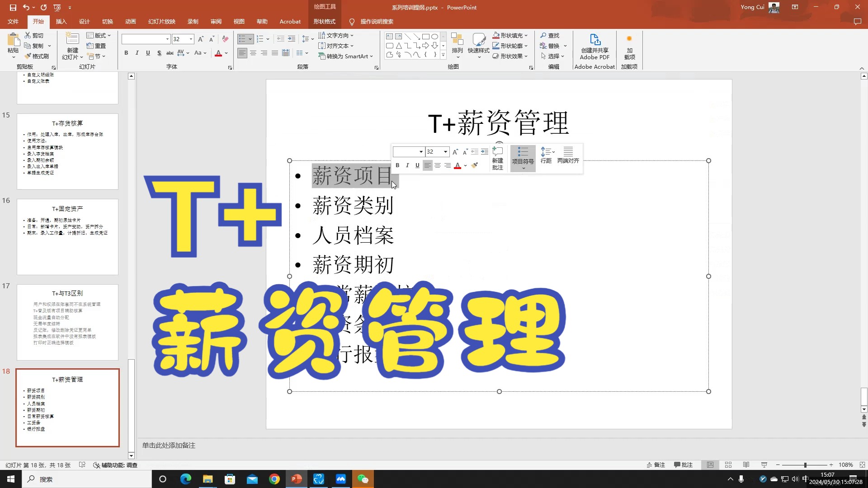Click the Paste clipboard icon
Screen dimensions: 868x488
click(13, 40)
